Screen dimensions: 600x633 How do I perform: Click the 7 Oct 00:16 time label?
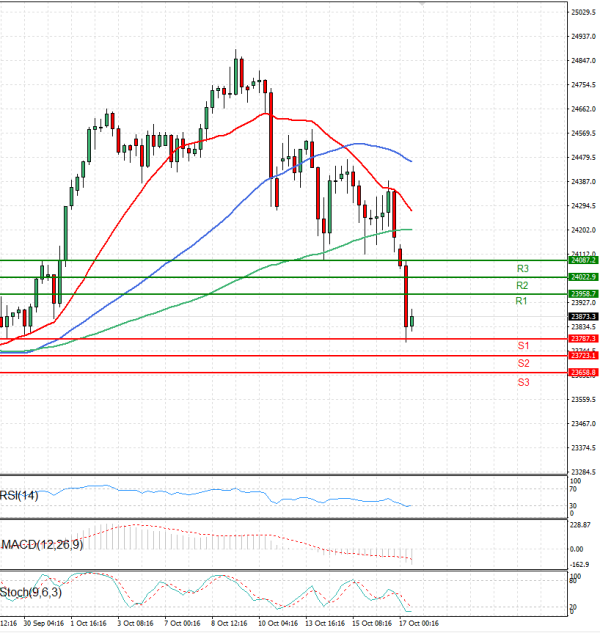pyautogui.click(x=182, y=623)
